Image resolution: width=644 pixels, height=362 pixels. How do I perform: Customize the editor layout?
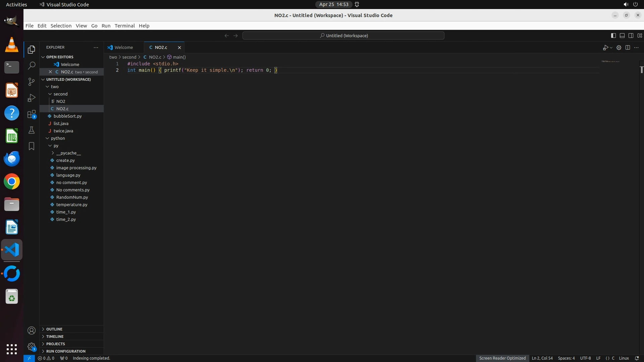coord(640,36)
